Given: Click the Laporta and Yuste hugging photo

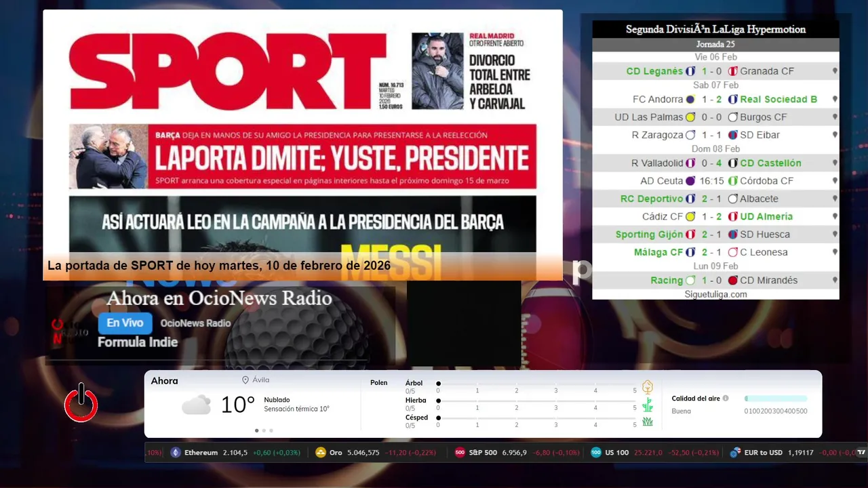Looking at the screenshot, I should coord(108,157).
